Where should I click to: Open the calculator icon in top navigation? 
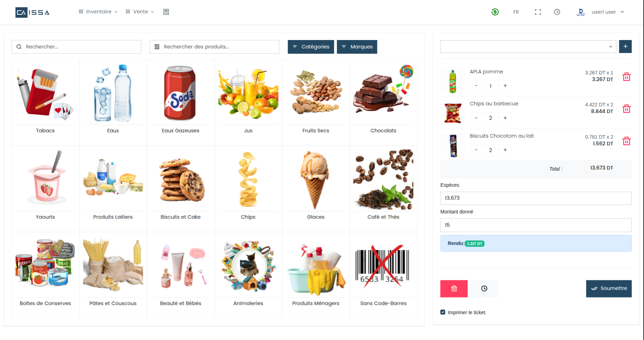coord(166,12)
